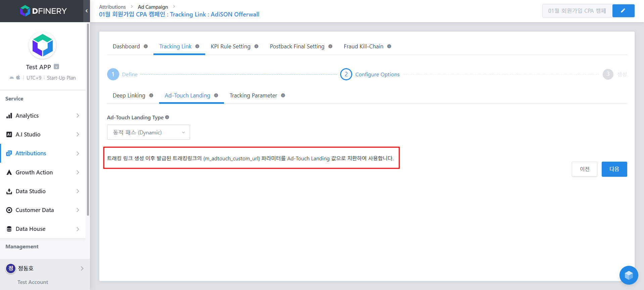Open the 동적 패스 (Dynamic) dropdown
Image resolution: width=644 pixels, height=290 pixels.
click(148, 132)
